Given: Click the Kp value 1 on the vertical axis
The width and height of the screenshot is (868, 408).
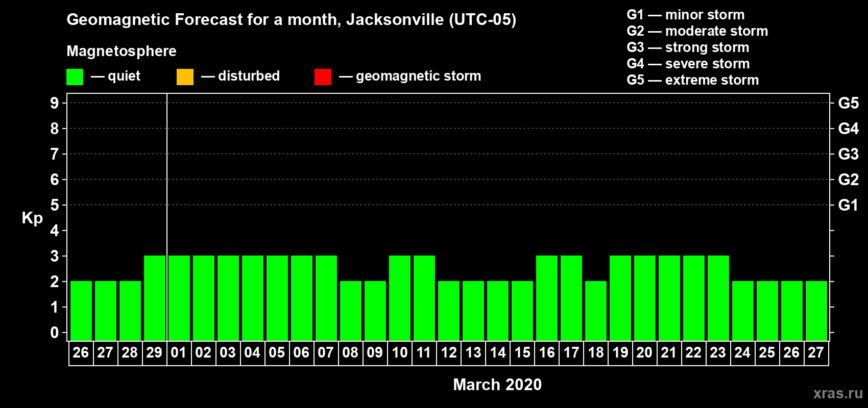Looking at the screenshot, I should pos(55,307).
